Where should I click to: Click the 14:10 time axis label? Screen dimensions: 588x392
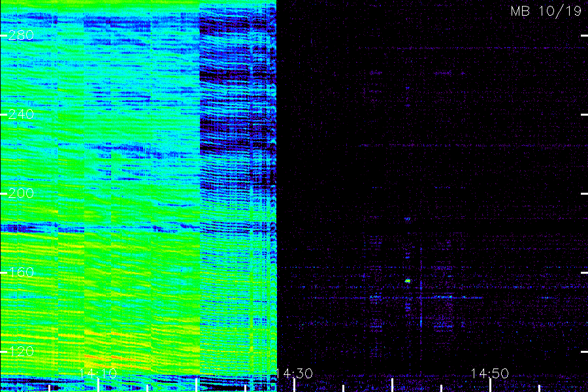coord(98,373)
